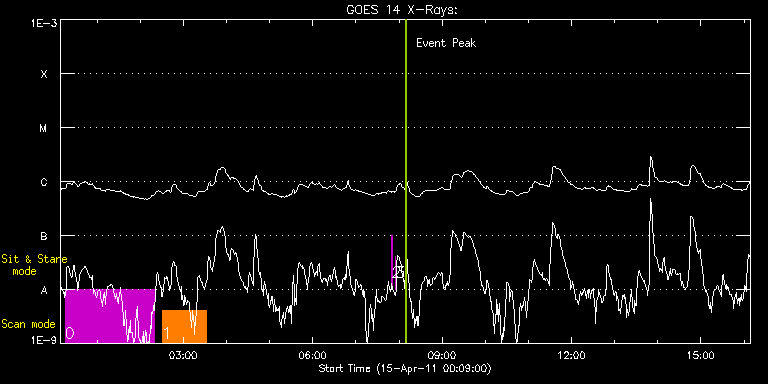Click the 03:00 time axis tick label
This screenshot has height=384, width=768.
click(x=183, y=354)
